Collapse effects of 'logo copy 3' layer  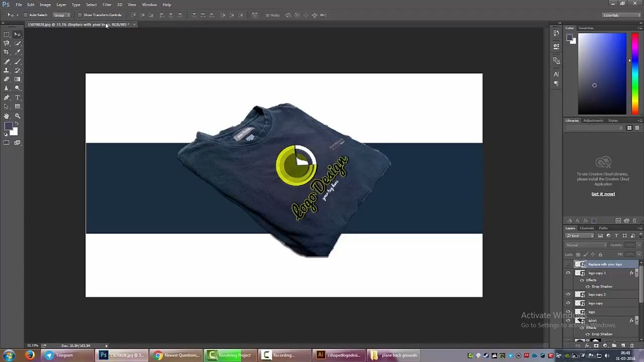click(636, 273)
